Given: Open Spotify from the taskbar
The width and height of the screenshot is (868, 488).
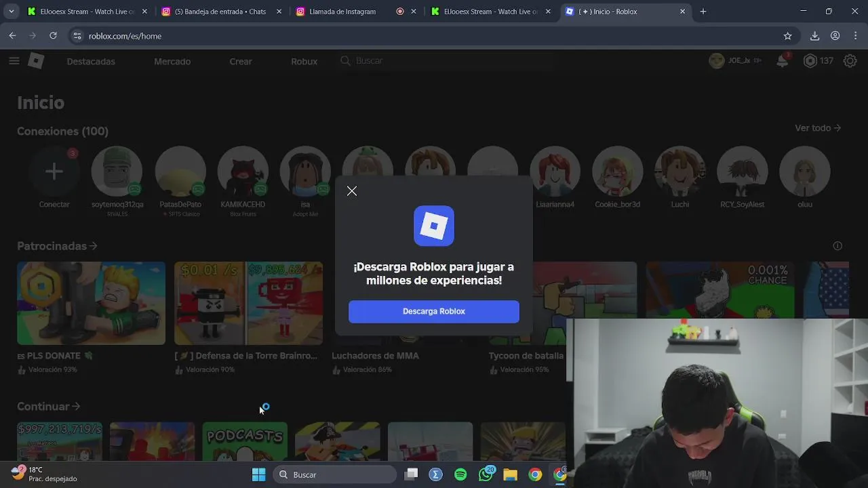Looking at the screenshot, I should coord(460,474).
